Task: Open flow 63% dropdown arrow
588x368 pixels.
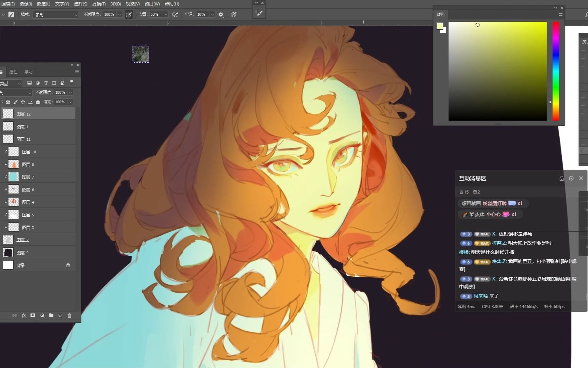Action: click(166, 15)
